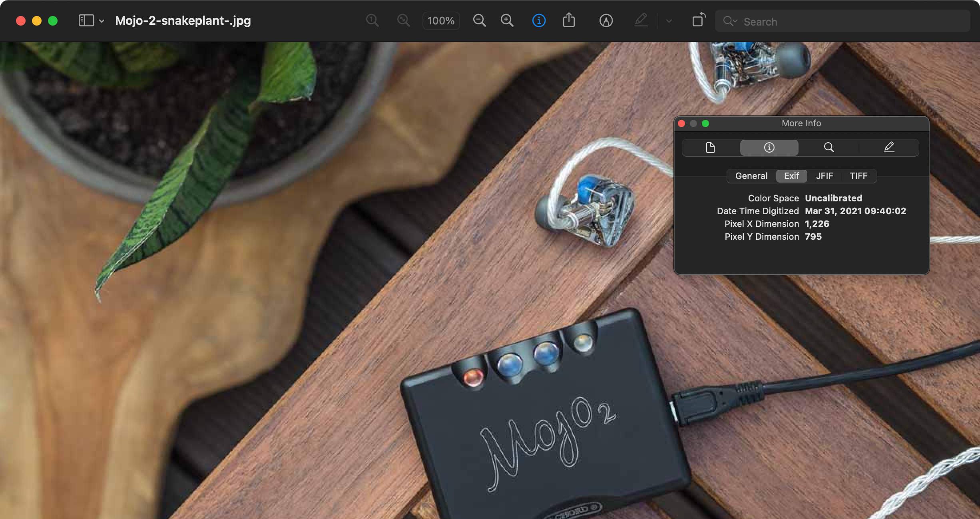Open the Annotations pencil pane in More Info
Image resolution: width=980 pixels, height=519 pixels.
click(x=889, y=147)
